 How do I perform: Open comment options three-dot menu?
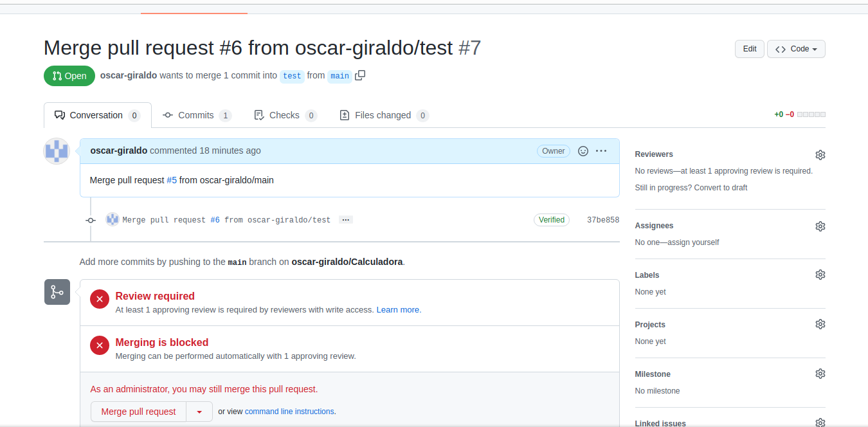[601, 151]
